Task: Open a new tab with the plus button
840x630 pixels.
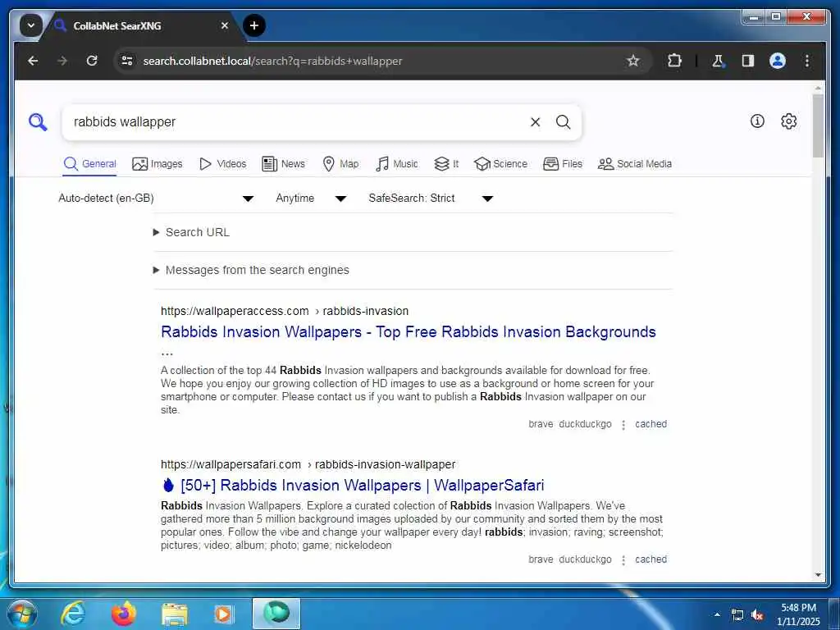Action: 254,25
